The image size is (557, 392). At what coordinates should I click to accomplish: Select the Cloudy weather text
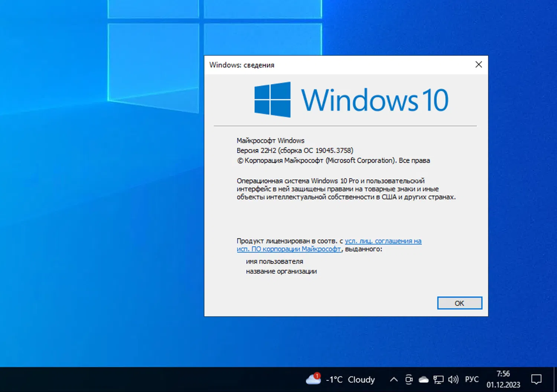tap(361, 379)
